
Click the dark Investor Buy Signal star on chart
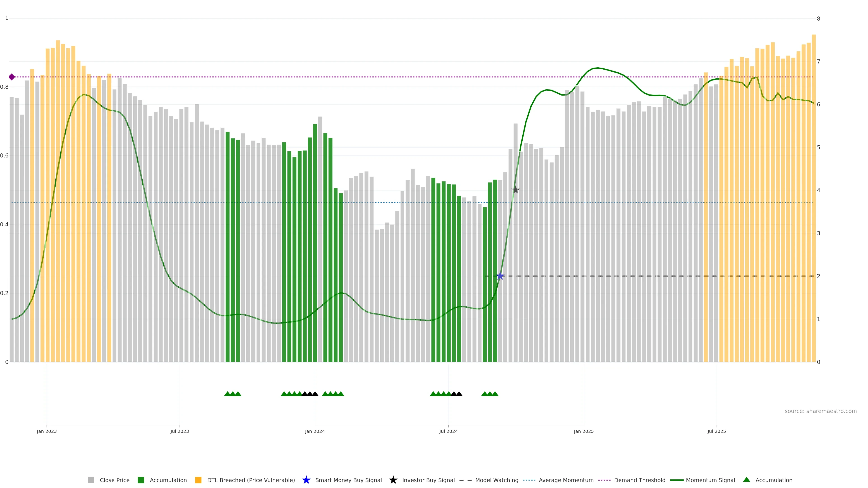pos(515,190)
